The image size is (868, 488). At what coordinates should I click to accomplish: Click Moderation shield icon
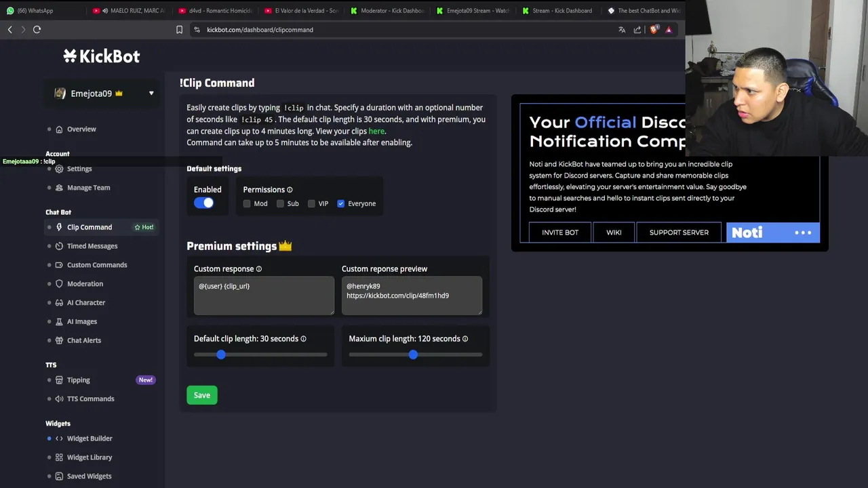[59, 284]
